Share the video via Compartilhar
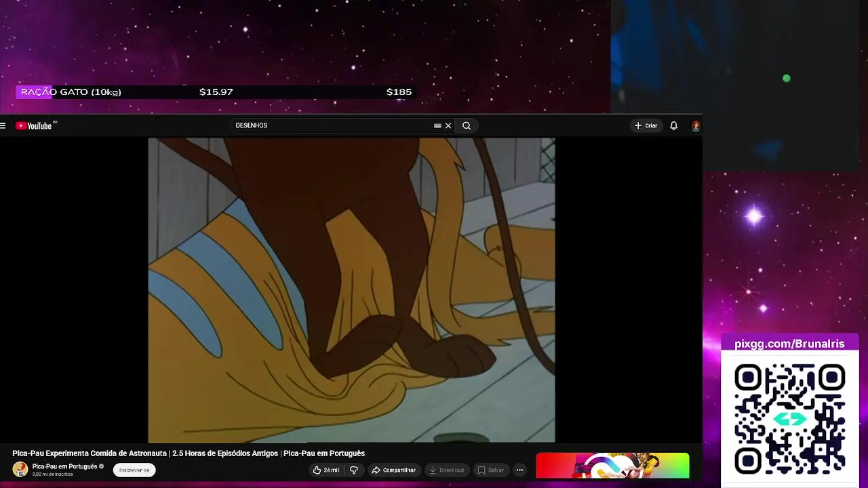This screenshot has height=488, width=868. (393, 470)
